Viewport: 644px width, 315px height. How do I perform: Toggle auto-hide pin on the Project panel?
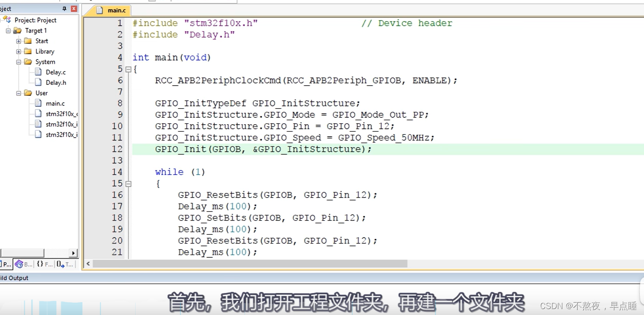click(65, 8)
